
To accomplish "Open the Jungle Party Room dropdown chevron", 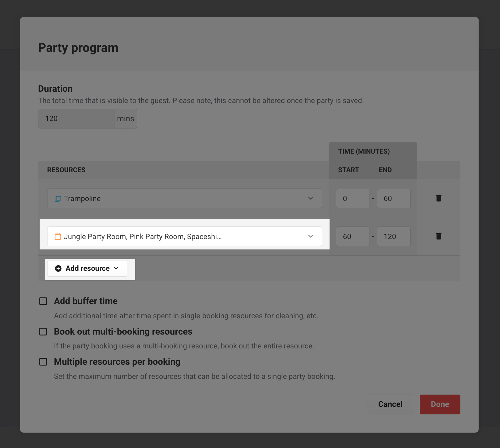I will click(x=310, y=237).
